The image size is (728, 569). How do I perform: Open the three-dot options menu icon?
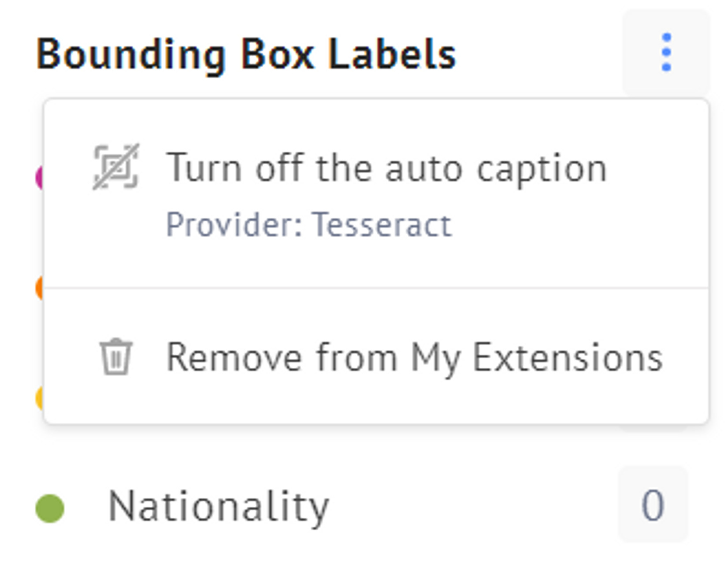pyautogui.click(x=666, y=52)
